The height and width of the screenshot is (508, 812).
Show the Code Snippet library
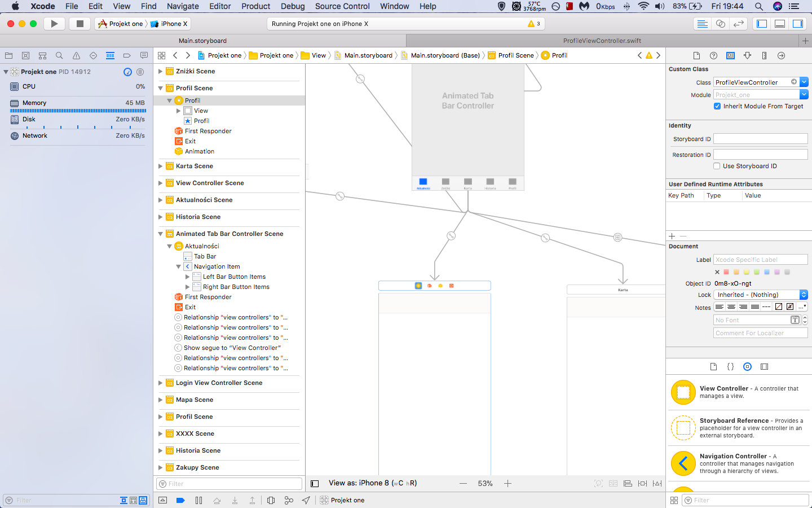coord(730,366)
